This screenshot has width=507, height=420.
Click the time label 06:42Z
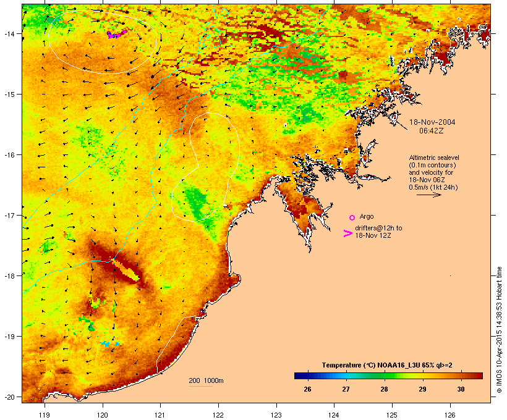click(432, 131)
